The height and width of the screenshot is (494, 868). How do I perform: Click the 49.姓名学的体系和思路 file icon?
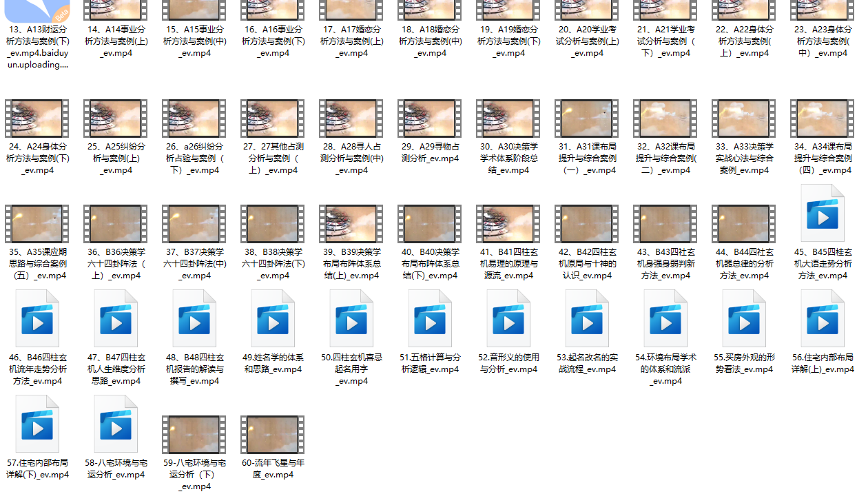[x=273, y=318]
